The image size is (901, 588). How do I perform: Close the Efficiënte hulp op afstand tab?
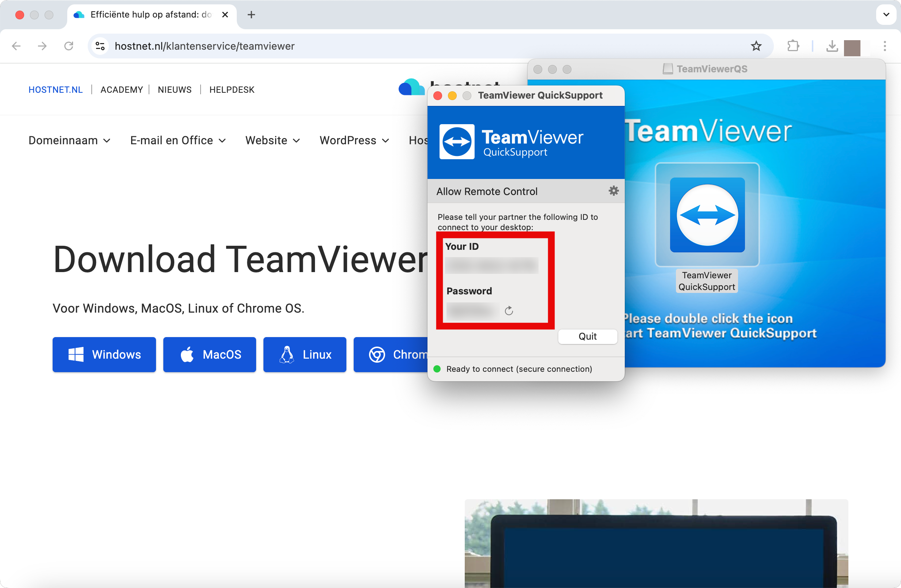point(225,15)
